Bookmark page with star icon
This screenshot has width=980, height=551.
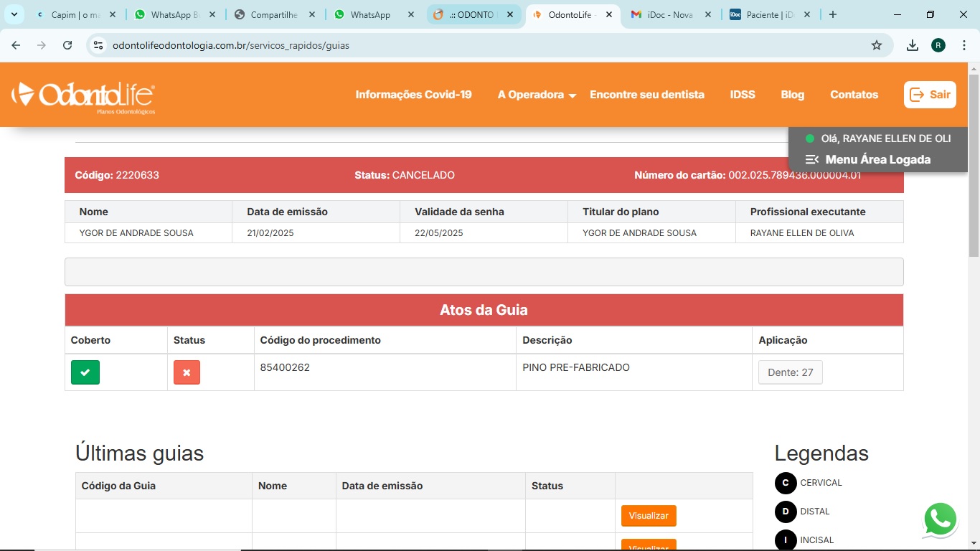pos(876,45)
